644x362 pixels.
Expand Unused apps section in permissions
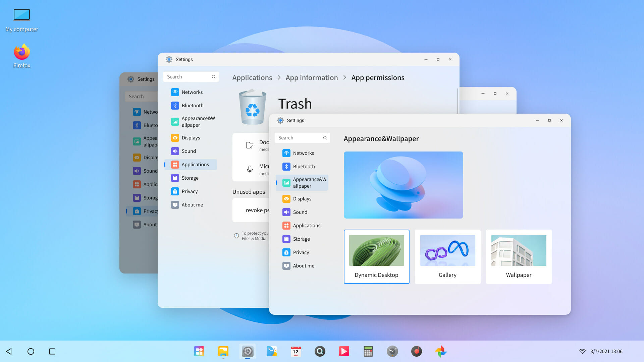[x=248, y=191]
